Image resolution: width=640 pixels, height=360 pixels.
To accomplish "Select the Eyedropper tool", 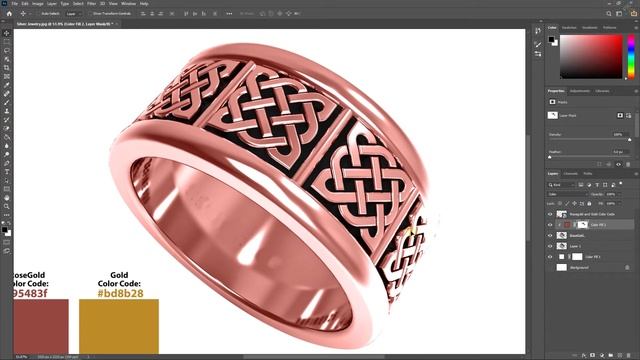I will click(7, 85).
